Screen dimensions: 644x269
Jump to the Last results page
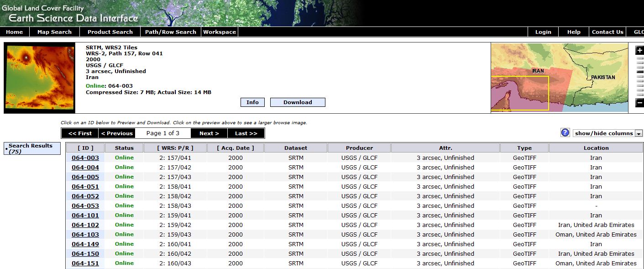tap(246, 133)
